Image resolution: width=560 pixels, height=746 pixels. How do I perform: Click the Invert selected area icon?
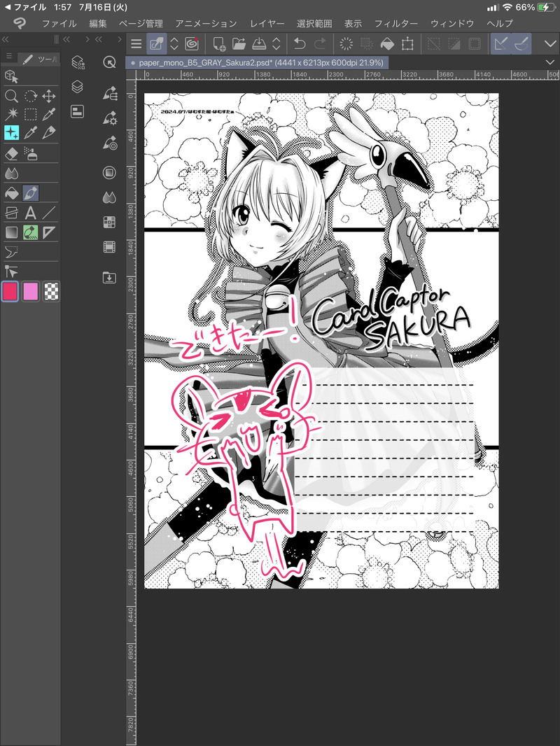pos(454,44)
